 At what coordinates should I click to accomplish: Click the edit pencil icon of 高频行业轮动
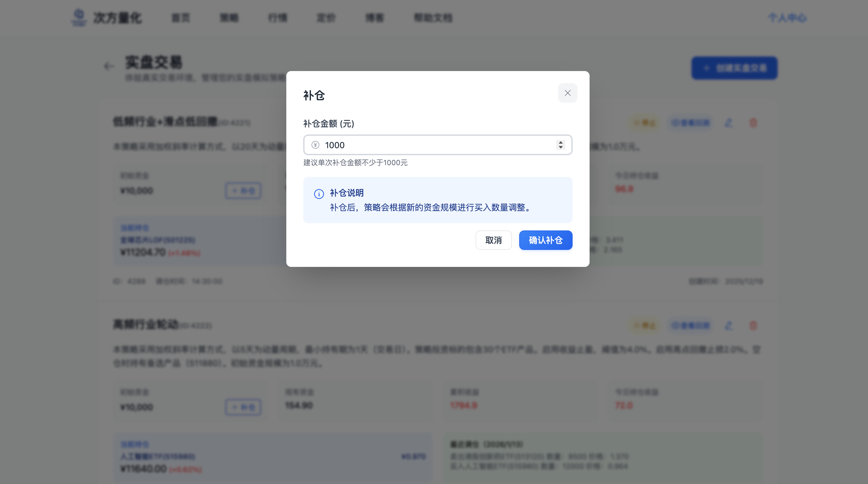728,326
